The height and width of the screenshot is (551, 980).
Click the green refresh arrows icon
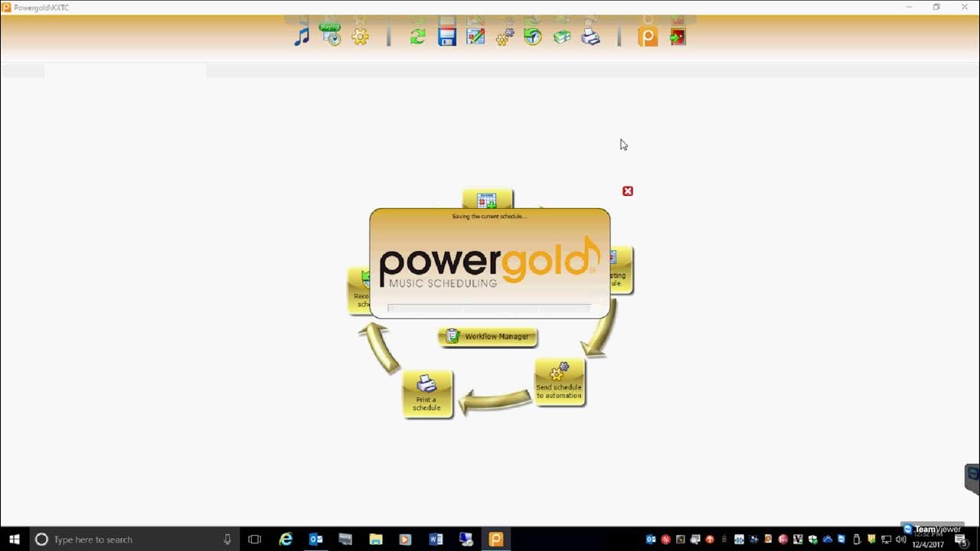tap(417, 36)
